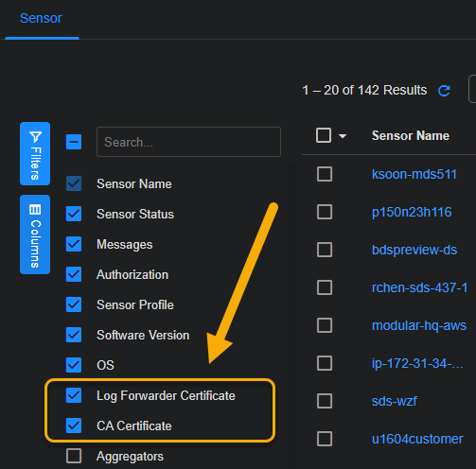Open sensor modular-hq-aws
The height and width of the screenshot is (469, 476).
[x=419, y=325]
